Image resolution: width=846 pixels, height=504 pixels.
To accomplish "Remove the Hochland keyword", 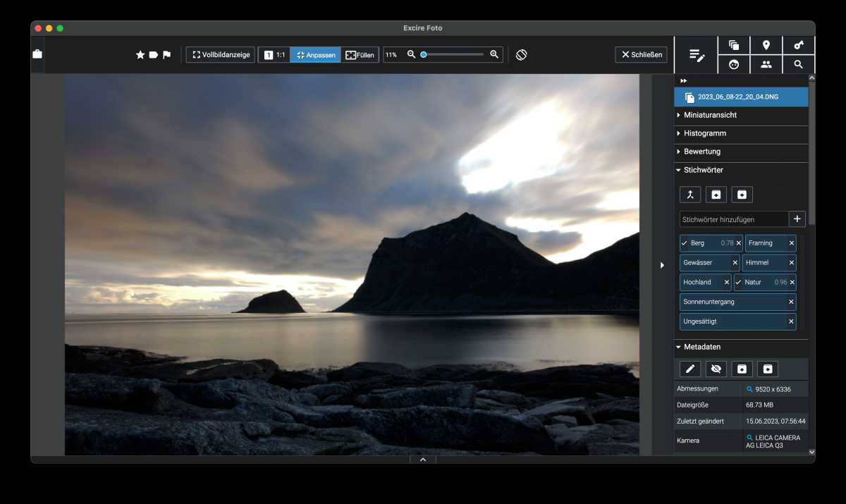I will (x=727, y=283).
